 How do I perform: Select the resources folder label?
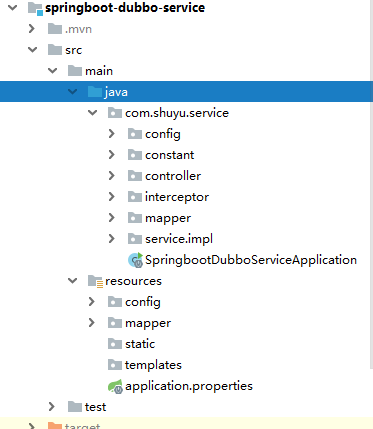coord(133,281)
